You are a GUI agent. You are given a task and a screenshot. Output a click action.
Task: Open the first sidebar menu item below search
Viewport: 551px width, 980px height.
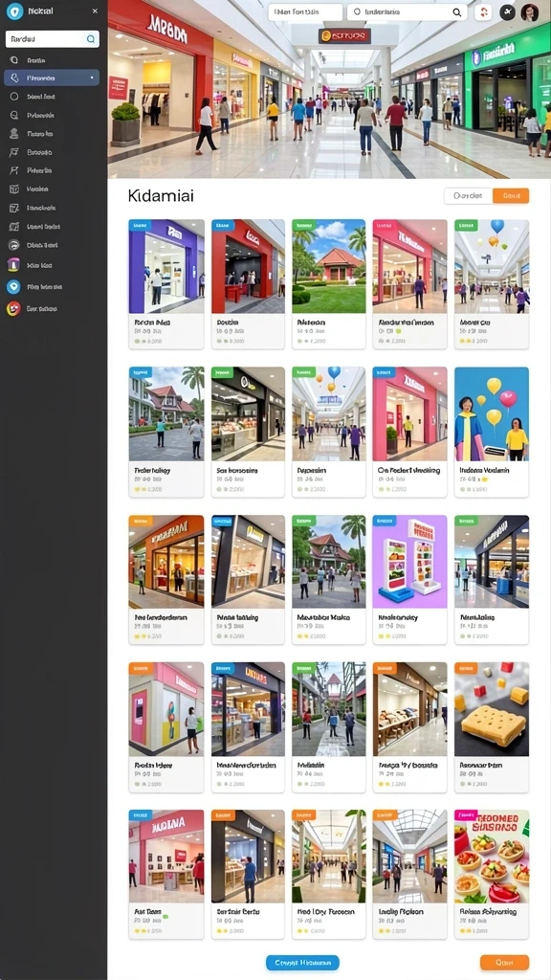tap(52, 60)
